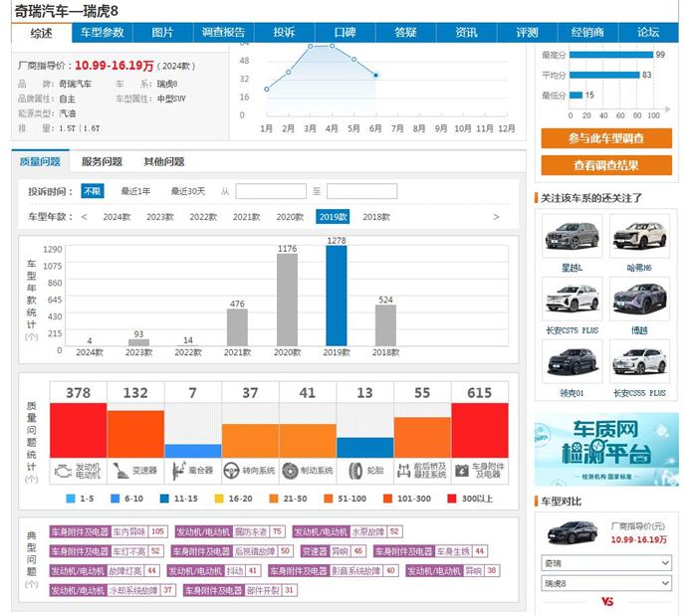Click the 水泵故障 52 issue tag

(348, 531)
